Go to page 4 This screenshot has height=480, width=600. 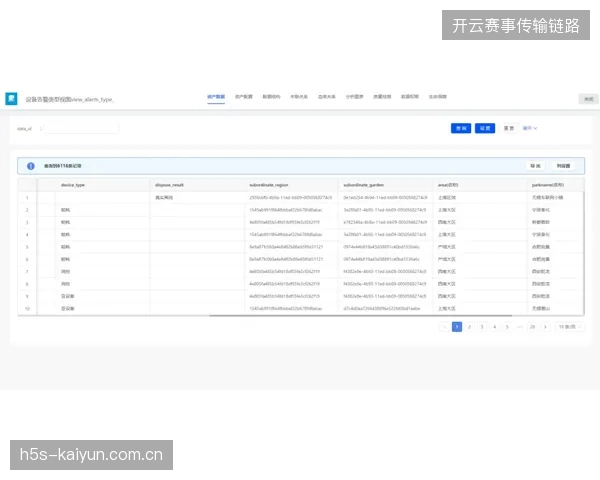(494, 327)
